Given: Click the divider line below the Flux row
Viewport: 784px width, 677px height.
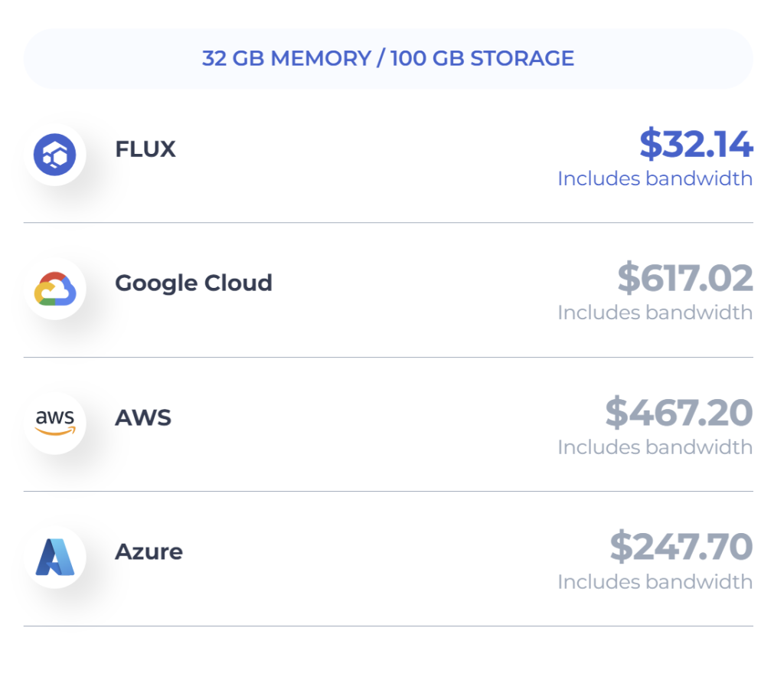Looking at the screenshot, I should click(x=388, y=223).
